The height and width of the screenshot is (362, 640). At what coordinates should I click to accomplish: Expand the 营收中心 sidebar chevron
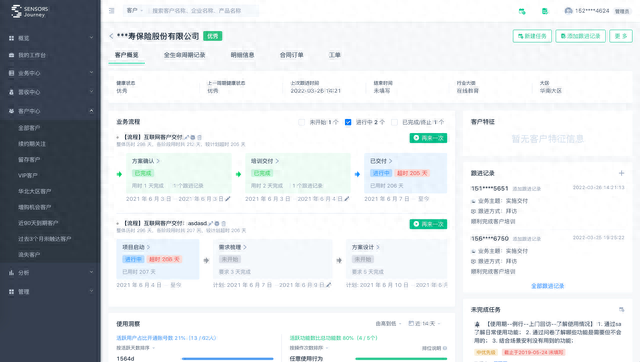(x=91, y=91)
